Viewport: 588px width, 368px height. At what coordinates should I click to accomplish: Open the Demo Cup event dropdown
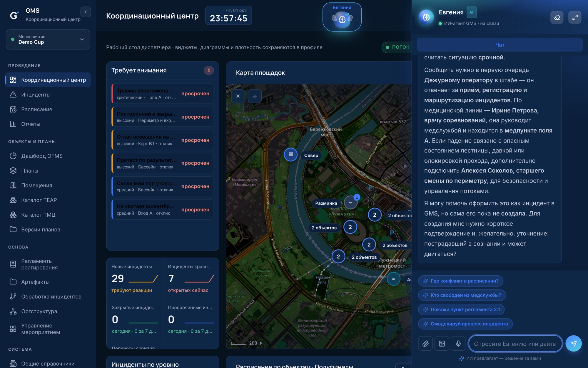[48, 39]
